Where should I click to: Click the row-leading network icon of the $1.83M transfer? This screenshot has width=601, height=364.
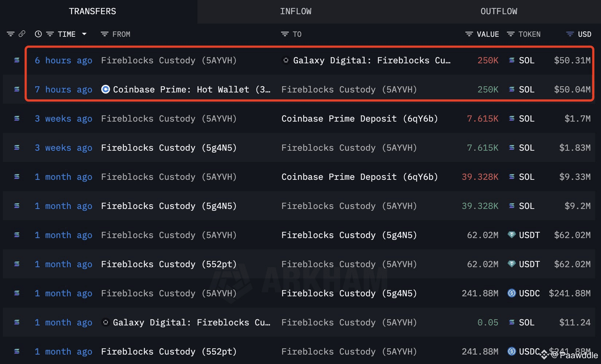[x=17, y=147]
